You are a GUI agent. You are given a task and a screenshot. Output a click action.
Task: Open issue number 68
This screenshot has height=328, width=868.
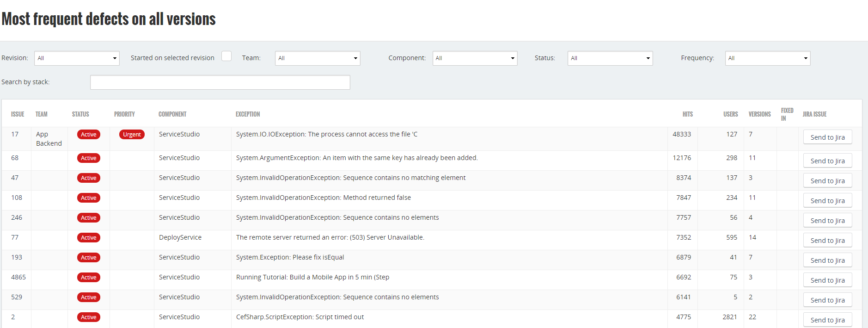coord(15,158)
